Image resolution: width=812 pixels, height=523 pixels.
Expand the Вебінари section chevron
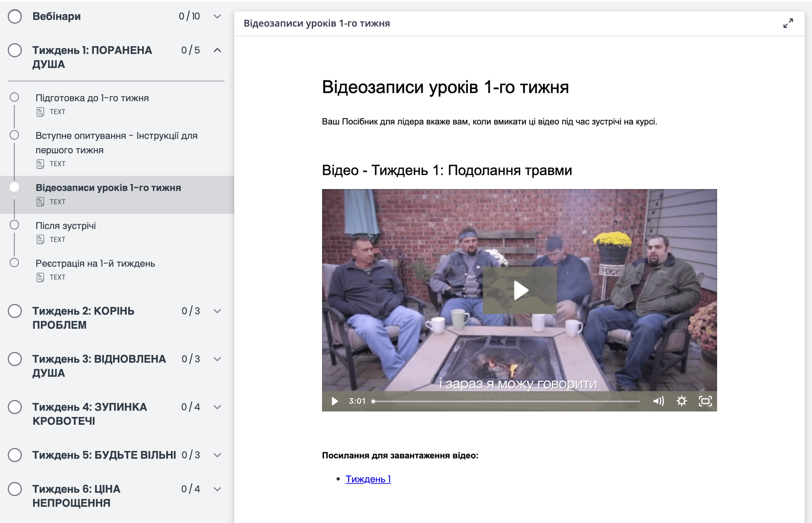pos(217,17)
